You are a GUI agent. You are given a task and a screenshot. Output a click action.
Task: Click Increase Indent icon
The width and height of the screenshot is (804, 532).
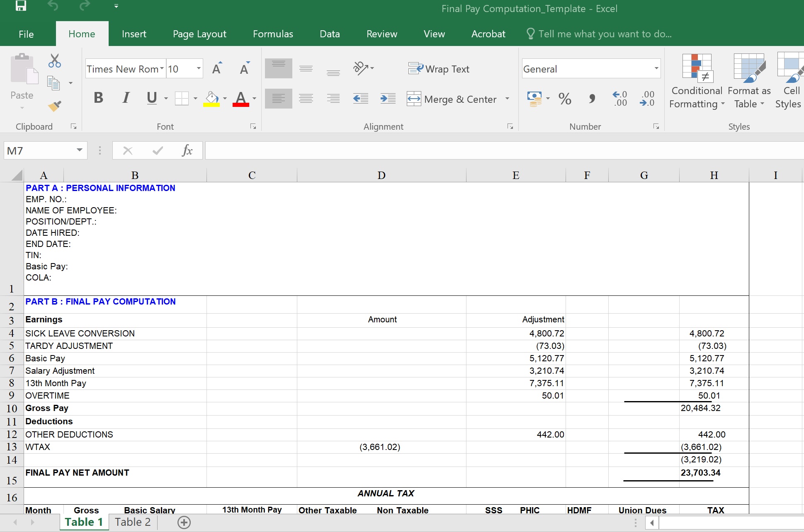(388, 99)
